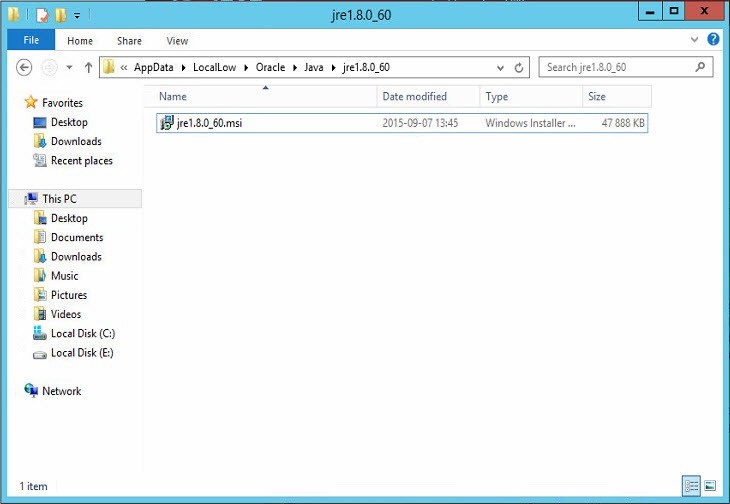Click the New folder quick access icon
This screenshot has height=504, width=730.
click(x=61, y=15)
